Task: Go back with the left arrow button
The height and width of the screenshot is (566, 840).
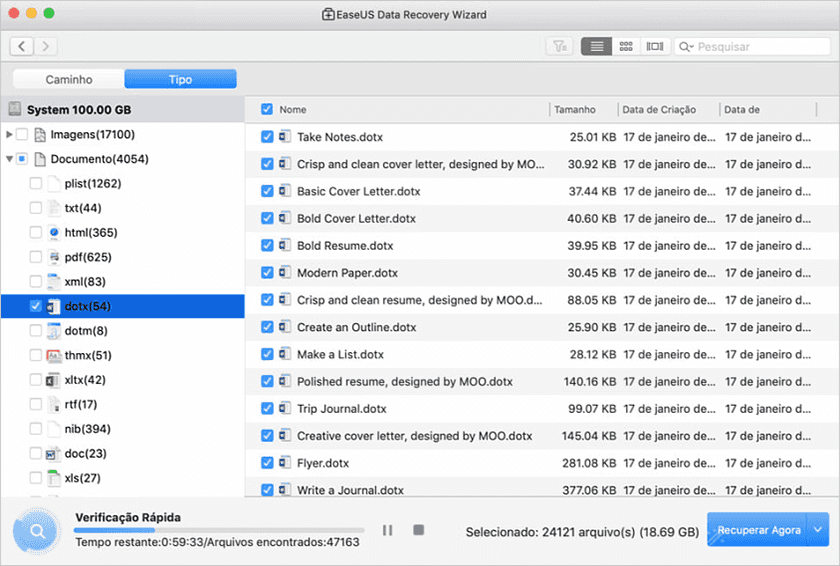Action: pos(22,47)
